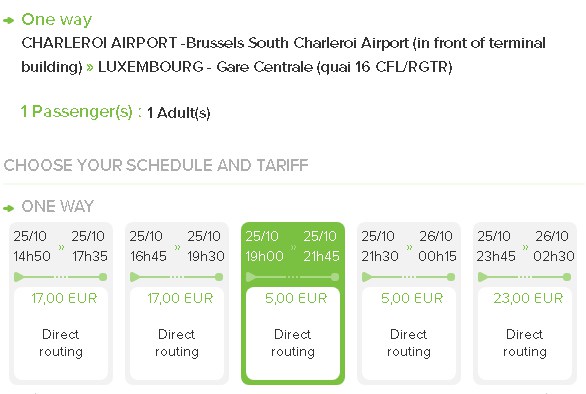Select the 16h45 departure schedule card
Screen dimensions: 586x394
tap(177, 303)
